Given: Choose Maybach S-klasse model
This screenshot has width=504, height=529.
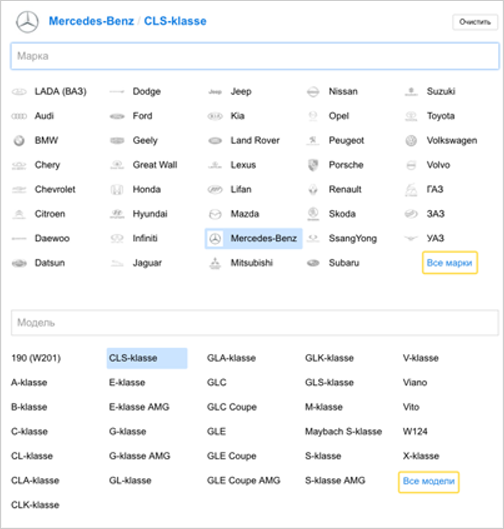Looking at the screenshot, I should [x=343, y=431].
